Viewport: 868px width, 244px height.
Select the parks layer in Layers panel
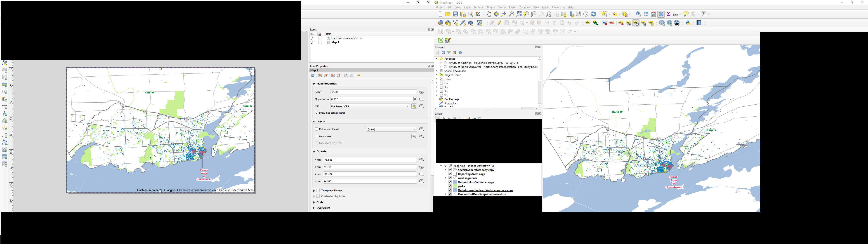(x=461, y=186)
